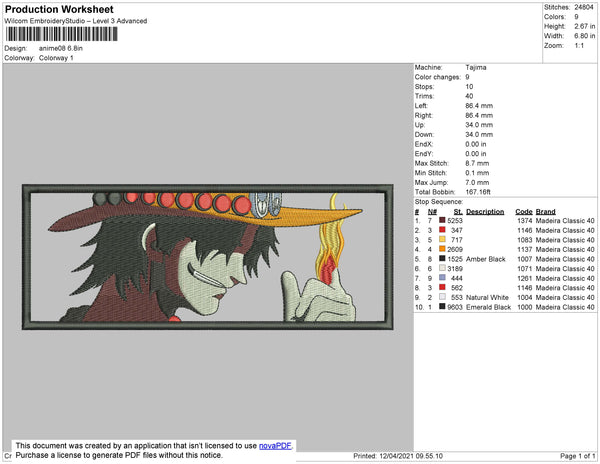Click "Wilcom EmbroideryStudio – Level 3 Advanced" text
Image resolution: width=600 pixels, height=464 pixels.
pos(76,21)
